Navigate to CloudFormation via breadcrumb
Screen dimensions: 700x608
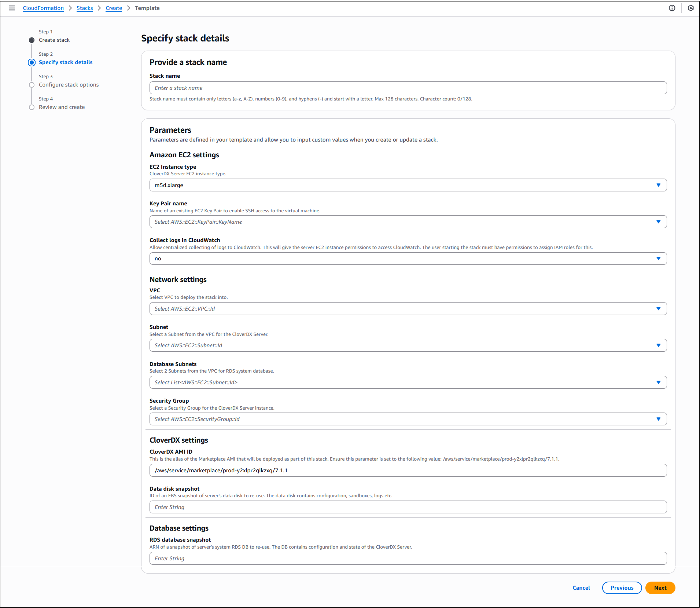click(x=43, y=8)
